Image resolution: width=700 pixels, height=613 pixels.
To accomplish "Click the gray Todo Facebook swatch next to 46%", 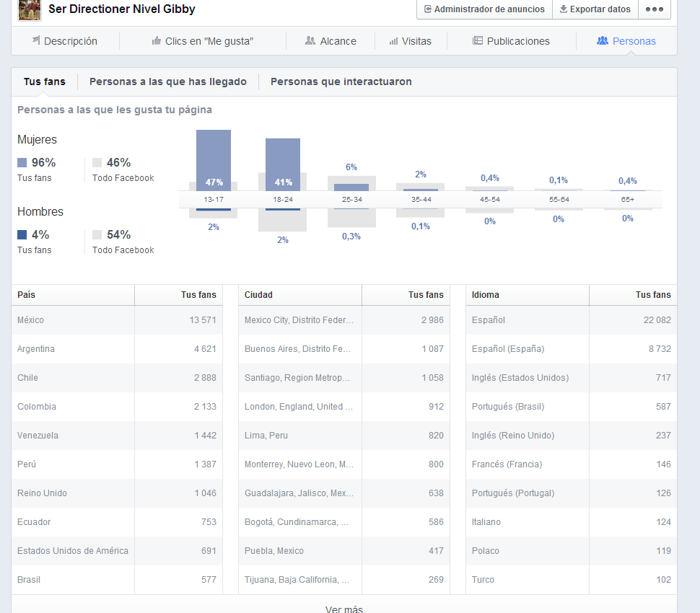I will pos(97,162).
